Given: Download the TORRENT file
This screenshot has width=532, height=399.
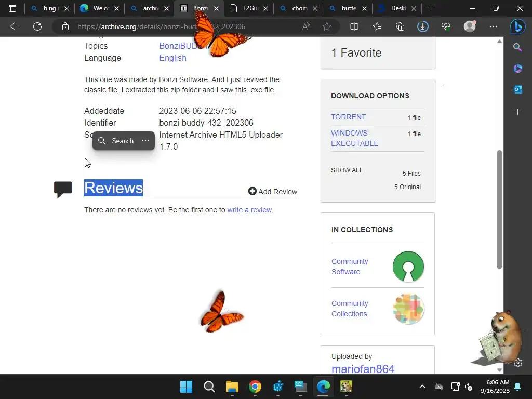Looking at the screenshot, I should click(348, 117).
